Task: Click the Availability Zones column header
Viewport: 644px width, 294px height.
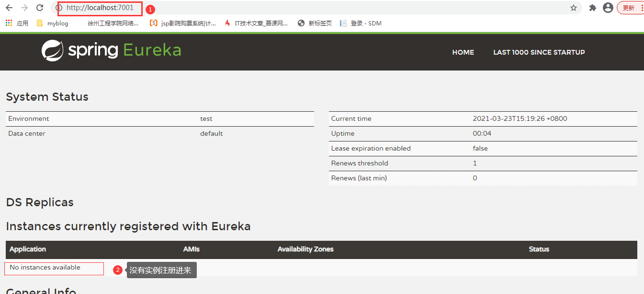Action: point(305,249)
